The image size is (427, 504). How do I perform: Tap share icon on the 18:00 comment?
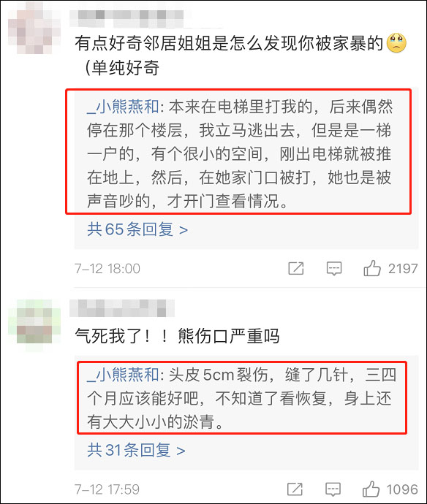tap(295, 268)
